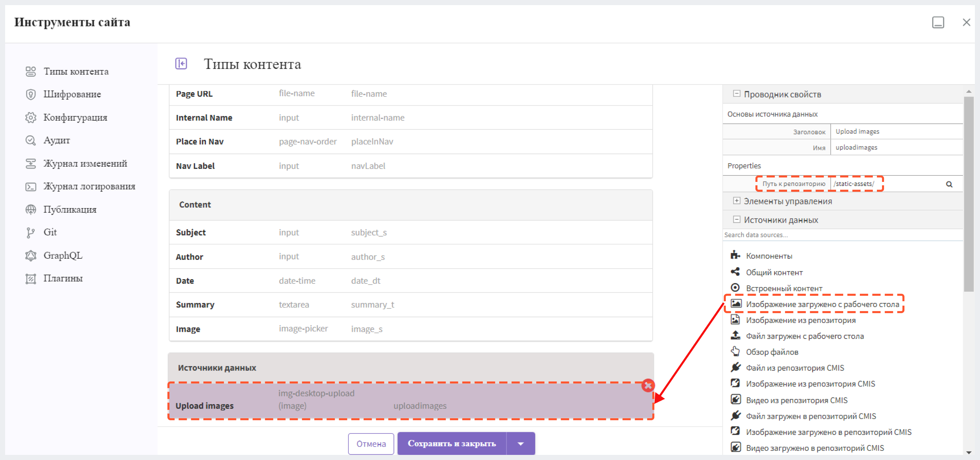The image size is (980, 460).
Task: Click Файл загружен с рабочего стола icon
Action: click(x=735, y=335)
